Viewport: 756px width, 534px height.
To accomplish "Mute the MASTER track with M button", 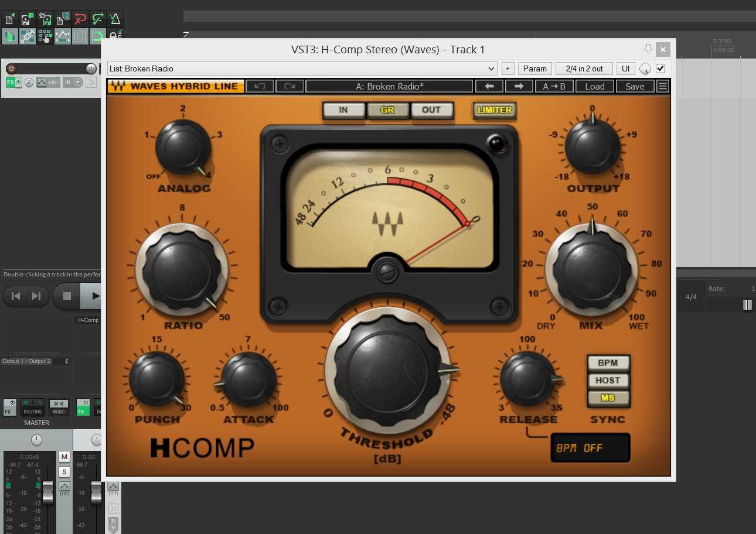I will click(64, 457).
